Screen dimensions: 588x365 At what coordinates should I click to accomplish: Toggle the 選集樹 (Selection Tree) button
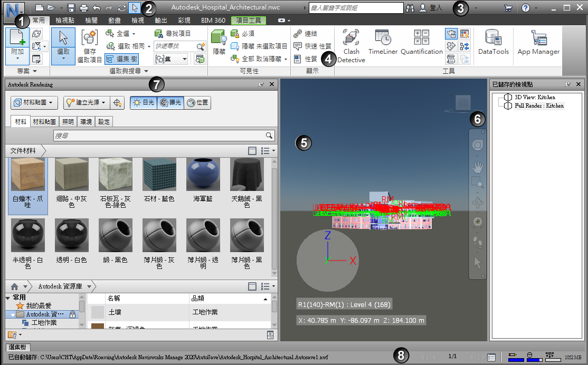coord(121,59)
